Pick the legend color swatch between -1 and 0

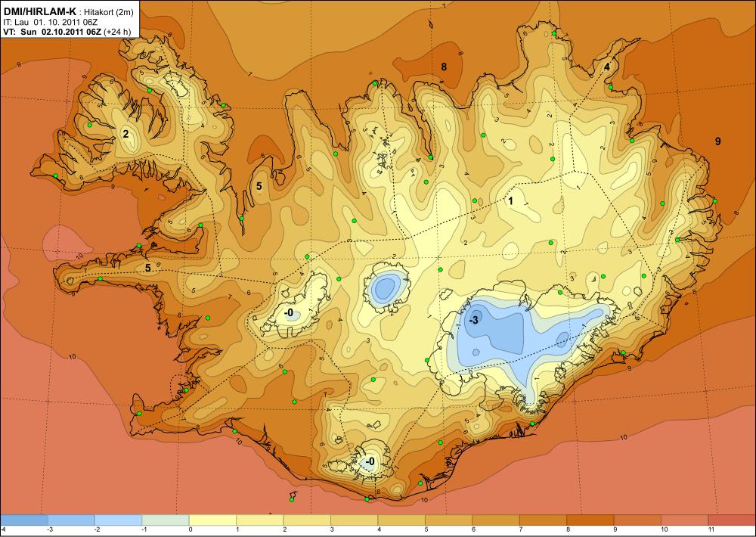(166, 520)
